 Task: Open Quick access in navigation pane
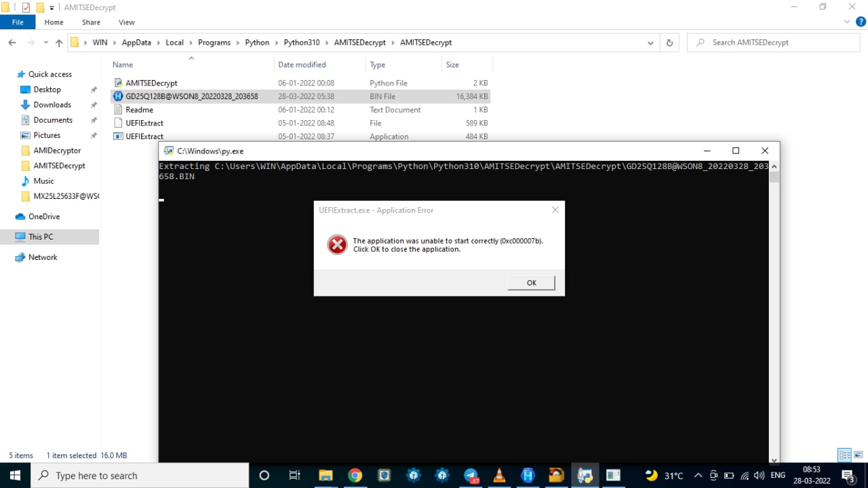click(50, 74)
